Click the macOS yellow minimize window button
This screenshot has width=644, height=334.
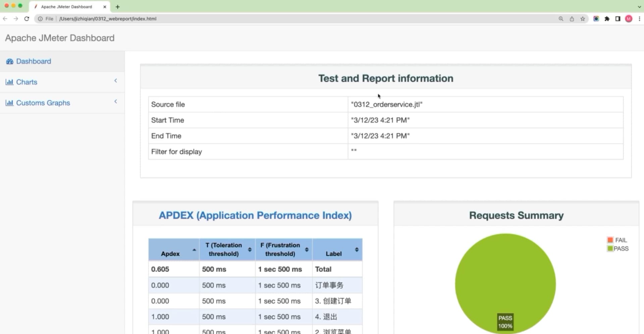(13, 6)
